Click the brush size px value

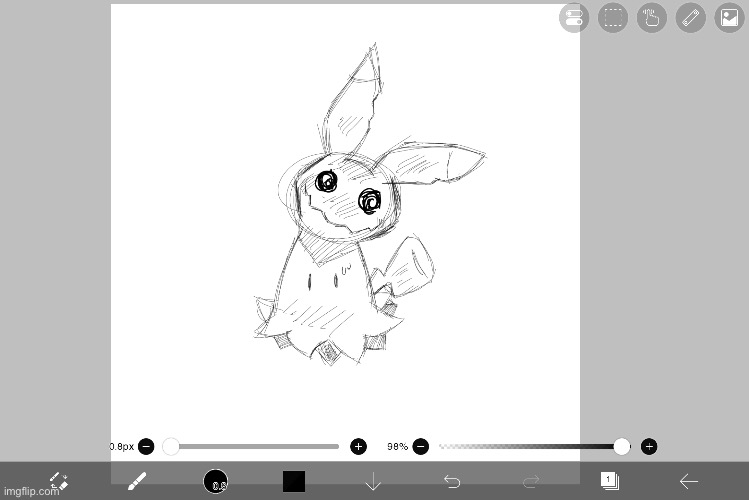coord(122,447)
